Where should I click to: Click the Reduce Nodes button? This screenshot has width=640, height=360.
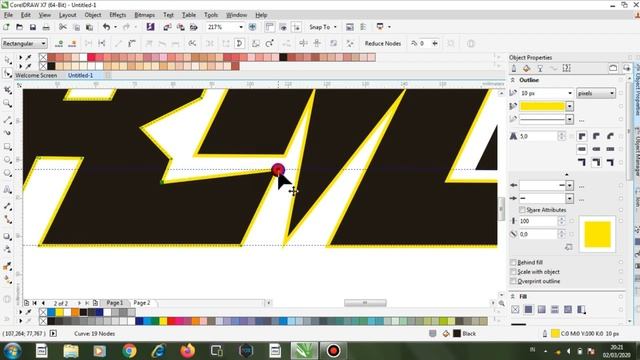(x=382, y=43)
